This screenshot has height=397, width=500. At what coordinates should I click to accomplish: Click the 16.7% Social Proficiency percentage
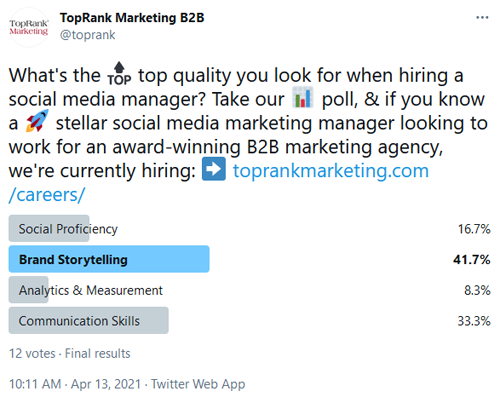tap(474, 229)
